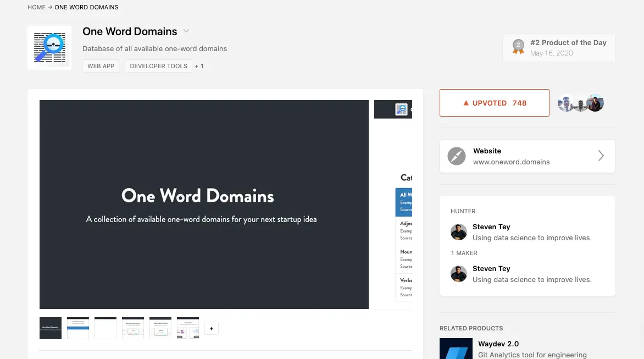Click the date May 16, 2020
The image size is (644, 359).
pos(551,53)
